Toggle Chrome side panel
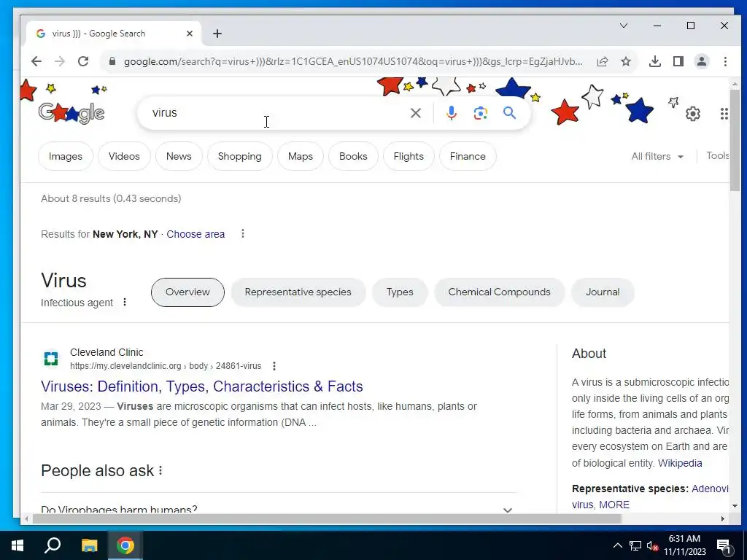 click(x=678, y=61)
